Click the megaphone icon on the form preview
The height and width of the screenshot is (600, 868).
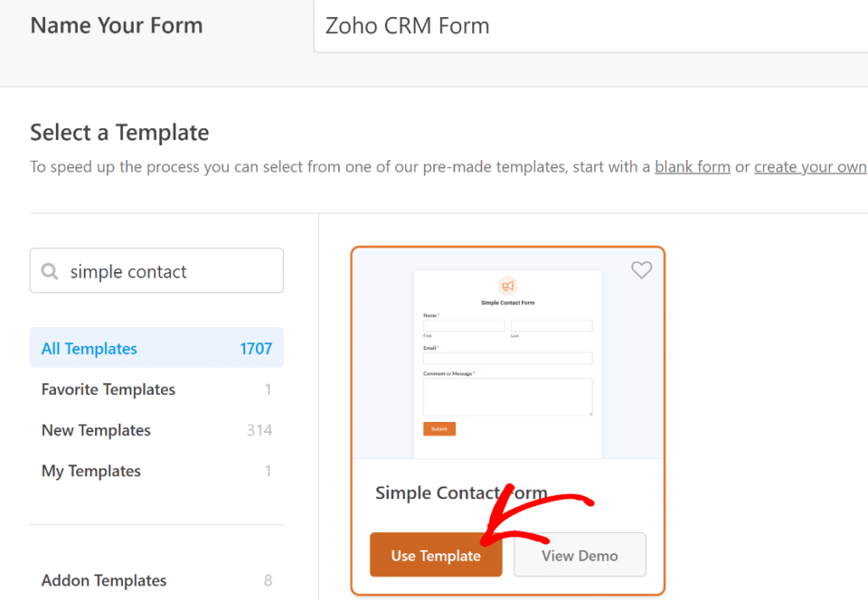(x=508, y=286)
